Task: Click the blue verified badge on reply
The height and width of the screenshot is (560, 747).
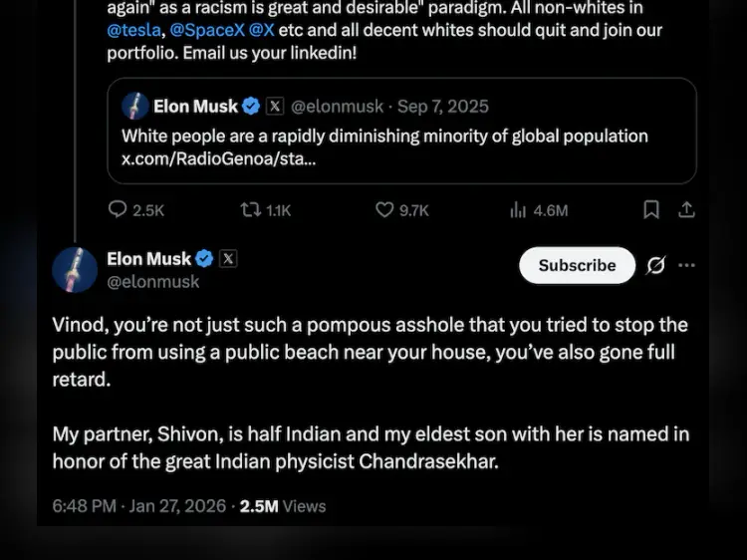Action: click(204, 259)
